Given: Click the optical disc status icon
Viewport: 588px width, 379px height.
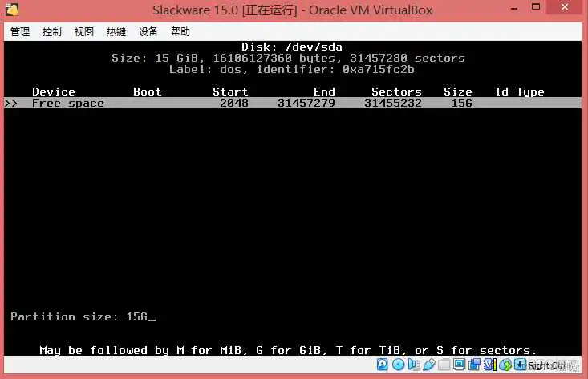Looking at the screenshot, I should 398,365.
